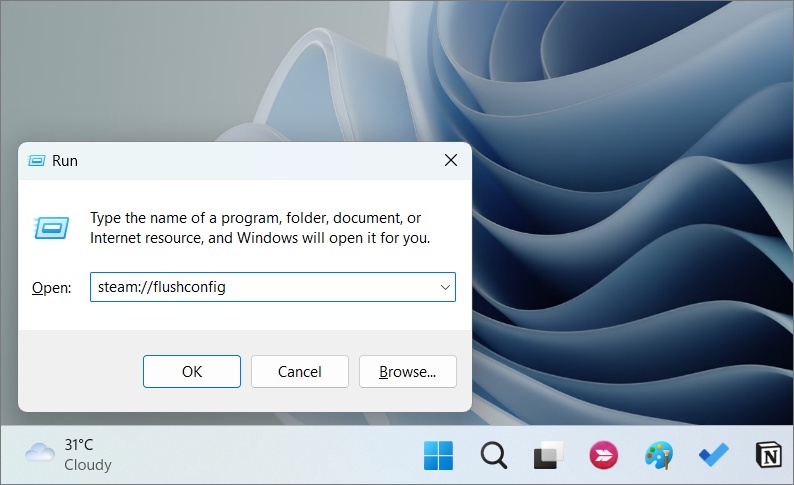Viewport: 794px width, 485px height.
Task: Click the "Open:" label
Action: (52, 288)
